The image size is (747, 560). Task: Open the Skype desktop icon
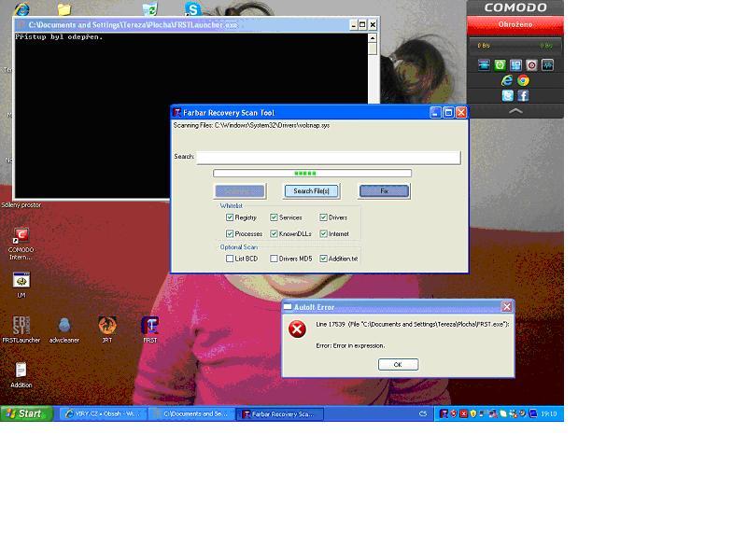[193, 8]
